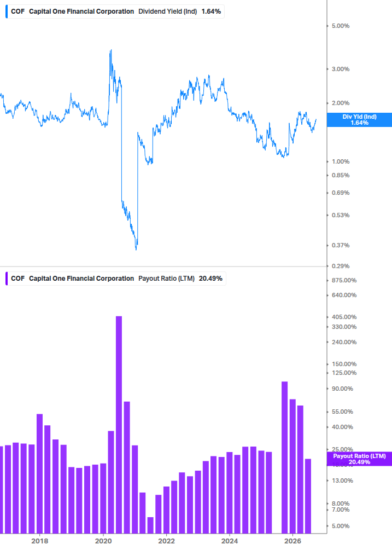The image size is (392, 550).
Task: Click the 1.00% tick on the dividend yield axis
Action: coord(341,161)
